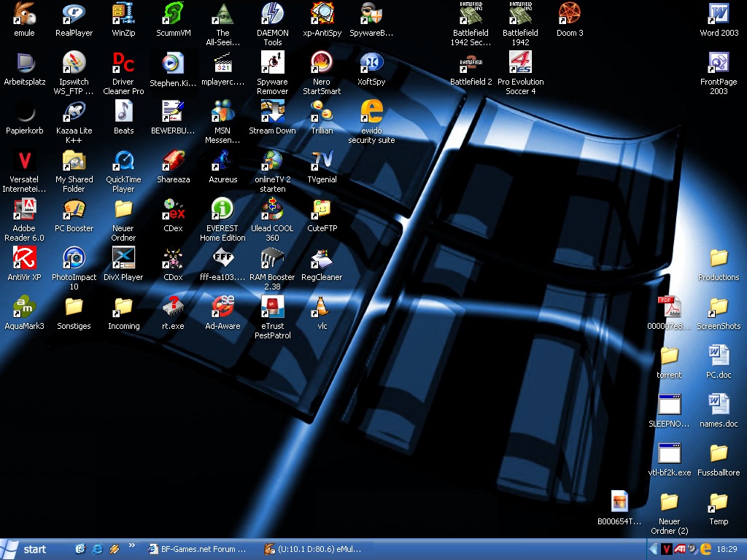Viewport: 747px width, 560px height.
Task: Select the Ad-Aware icon
Action: click(x=223, y=312)
